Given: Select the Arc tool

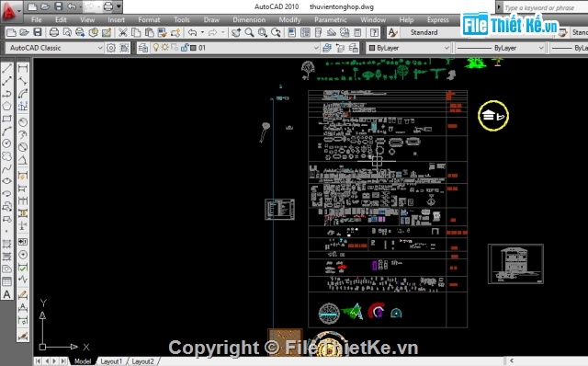Looking at the screenshot, I should (6, 131).
